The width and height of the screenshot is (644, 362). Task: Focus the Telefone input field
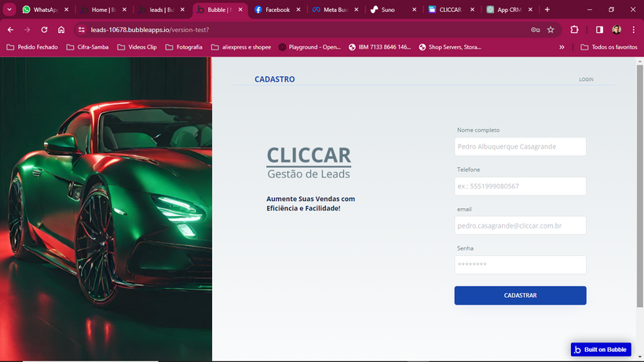[x=520, y=186]
